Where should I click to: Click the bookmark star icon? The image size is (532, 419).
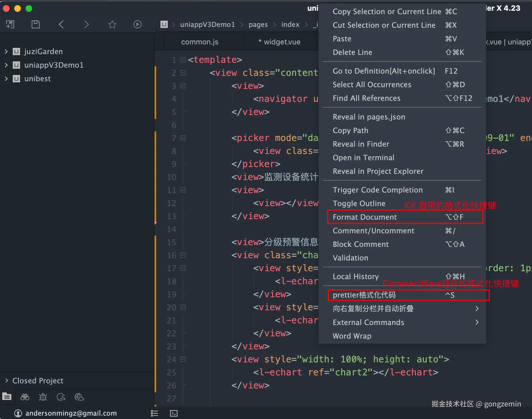coord(112,24)
